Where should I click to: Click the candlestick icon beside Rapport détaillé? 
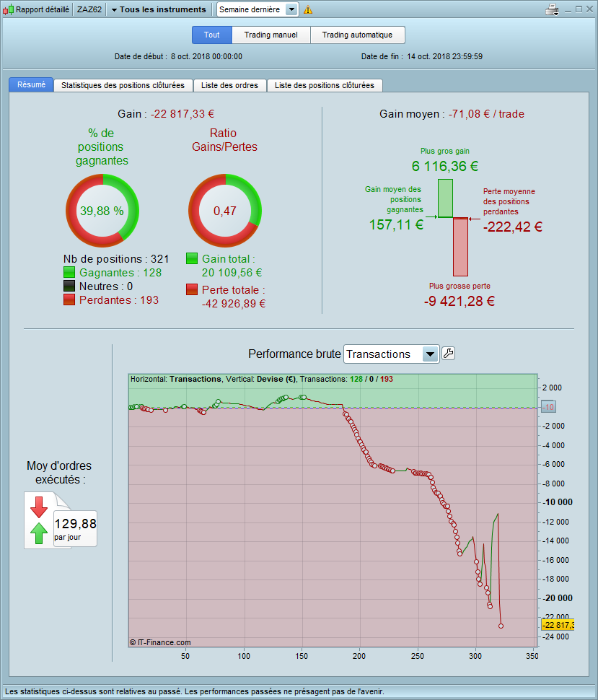click(8, 9)
